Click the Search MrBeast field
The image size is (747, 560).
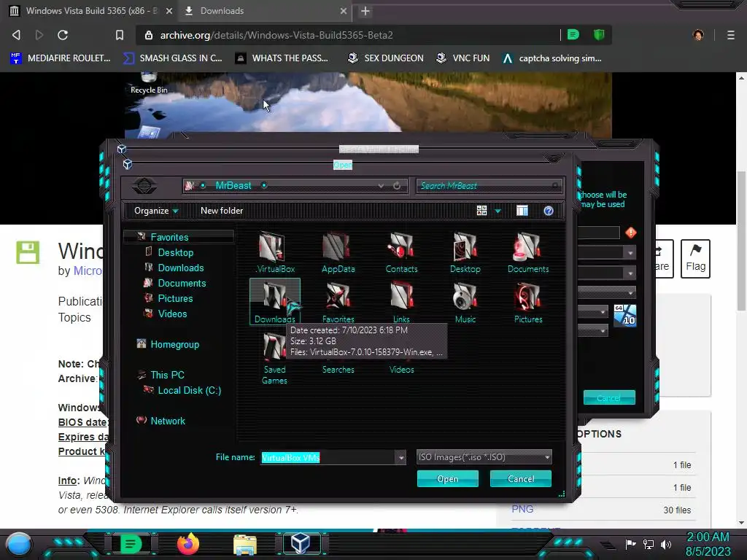click(x=489, y=186)
